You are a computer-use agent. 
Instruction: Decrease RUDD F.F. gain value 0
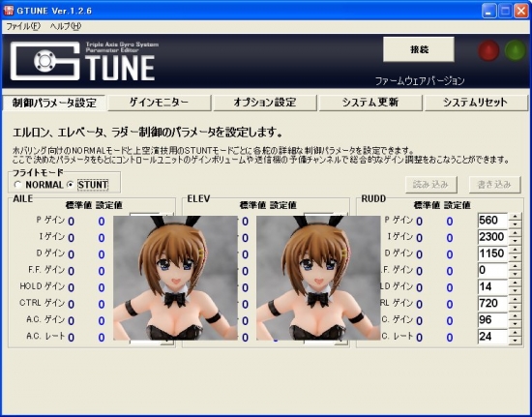[x=515, y=274]
